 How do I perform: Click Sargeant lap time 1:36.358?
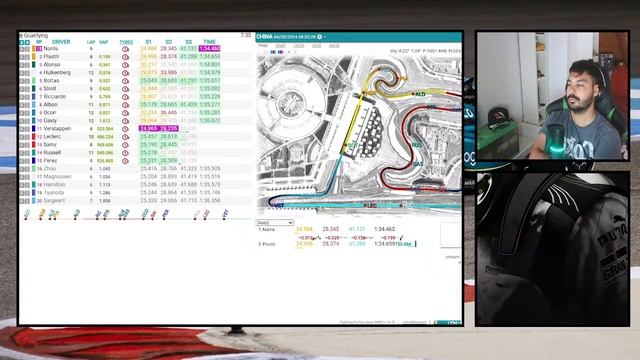(x=209, y=201)
